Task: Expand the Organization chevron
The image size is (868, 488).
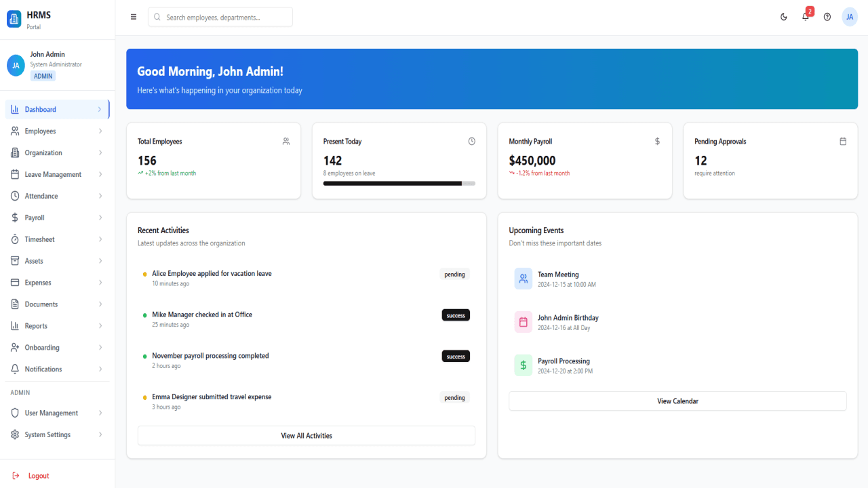Action: 100,152
